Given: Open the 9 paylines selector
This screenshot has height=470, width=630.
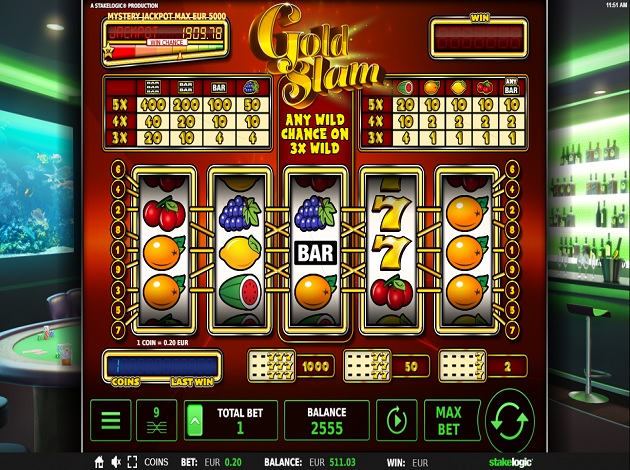Looking at the screenshot, I should (x=157, y=420).
